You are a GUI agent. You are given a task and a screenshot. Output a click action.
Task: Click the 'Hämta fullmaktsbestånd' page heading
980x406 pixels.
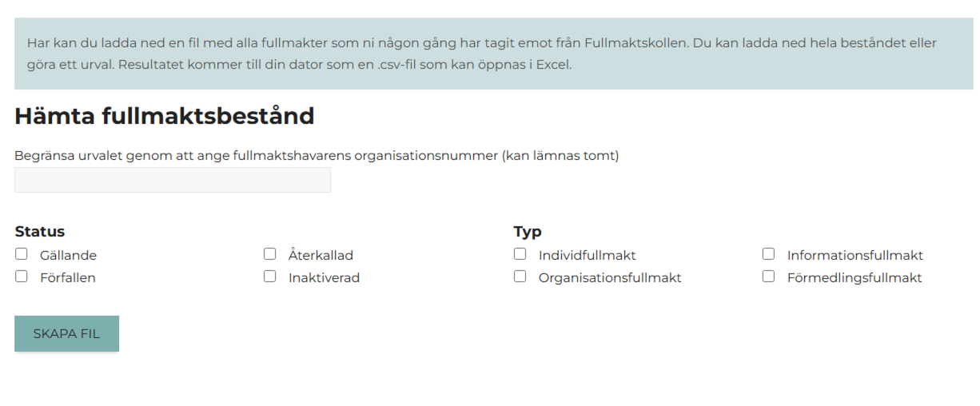pyautogui.click(x=165, y=117)
